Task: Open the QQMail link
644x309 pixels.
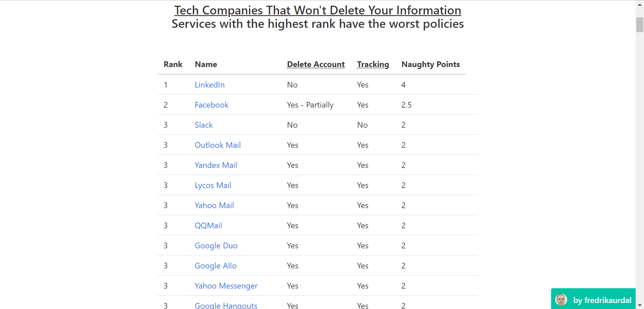Action: [208, 226]
